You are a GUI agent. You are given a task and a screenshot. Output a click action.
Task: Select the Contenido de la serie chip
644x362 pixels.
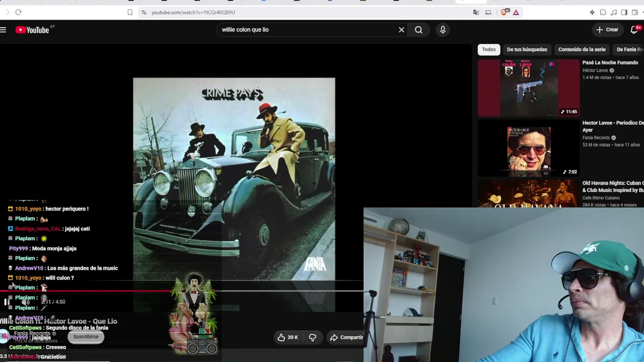pos(582,49)
